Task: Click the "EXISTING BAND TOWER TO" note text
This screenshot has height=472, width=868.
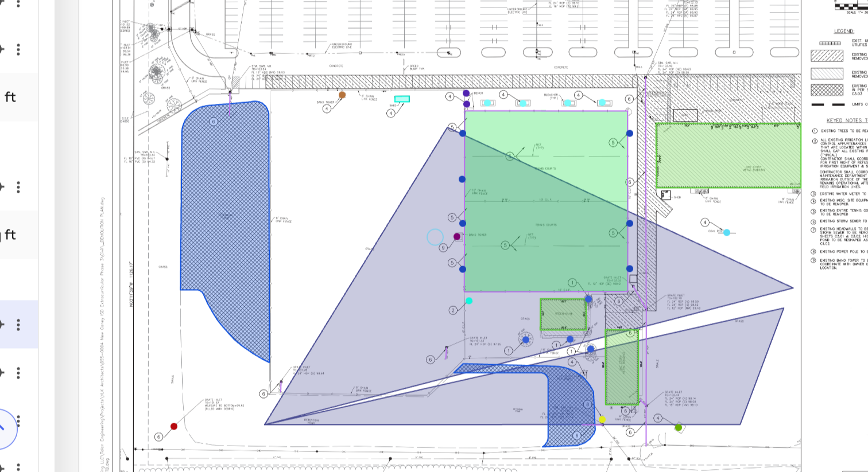Action: (x=844, y=260)
